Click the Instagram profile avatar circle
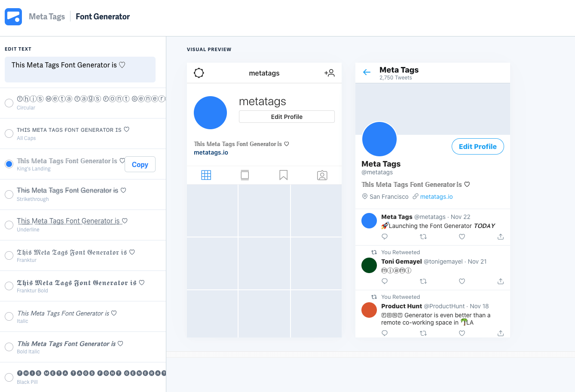Screen dimensions: 575x392 [210, 112]
